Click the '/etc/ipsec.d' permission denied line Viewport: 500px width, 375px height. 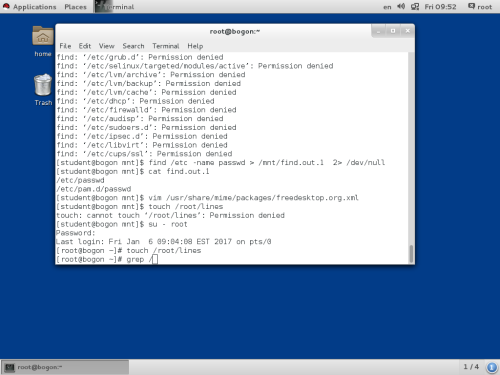(142, 136)
